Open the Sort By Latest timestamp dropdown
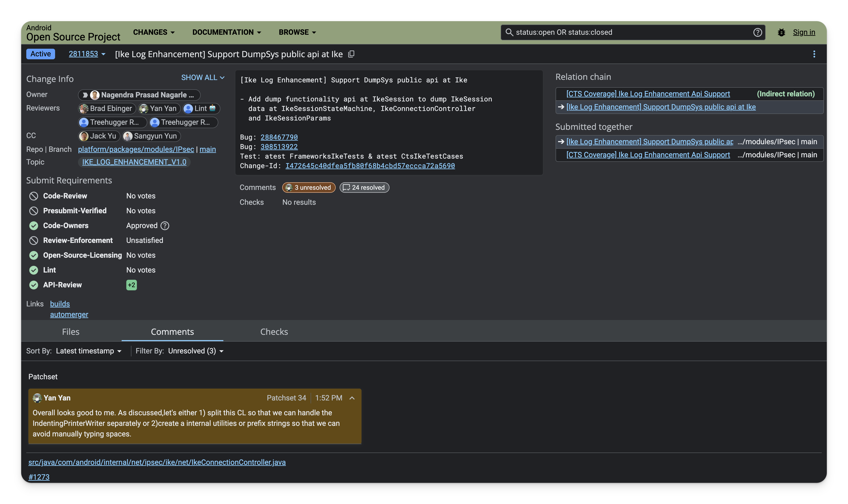Viewport: 848px width, 504px height. pyautogui.click(x=89, y=351)
